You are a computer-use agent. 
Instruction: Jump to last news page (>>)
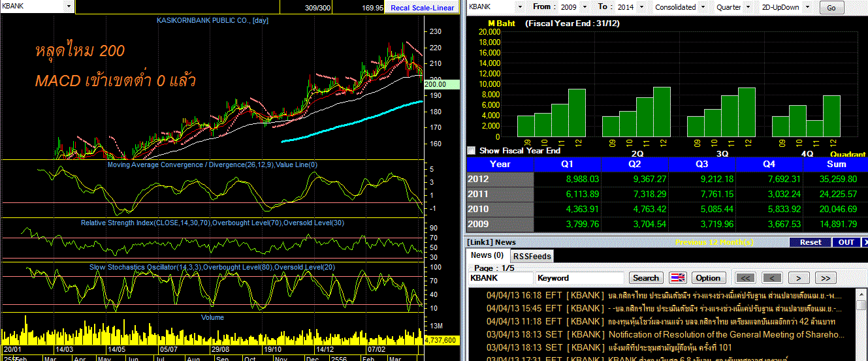coord(826,277)
